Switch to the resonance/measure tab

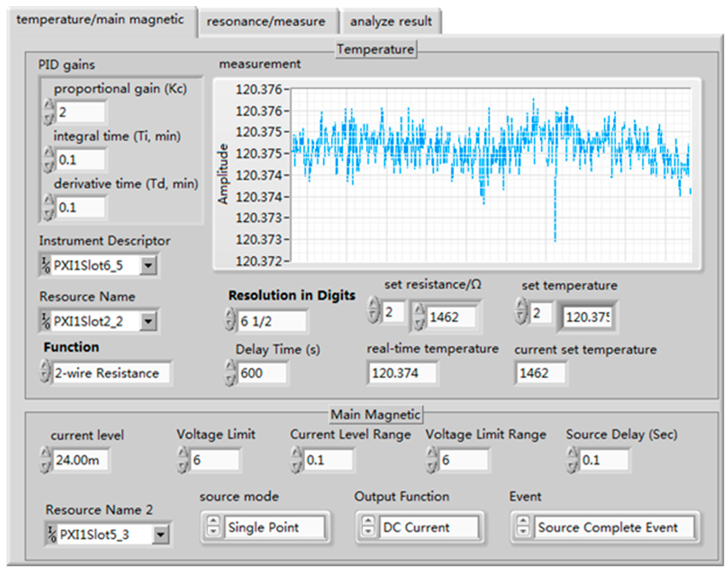pyautogui.click(x=266, y=22)
